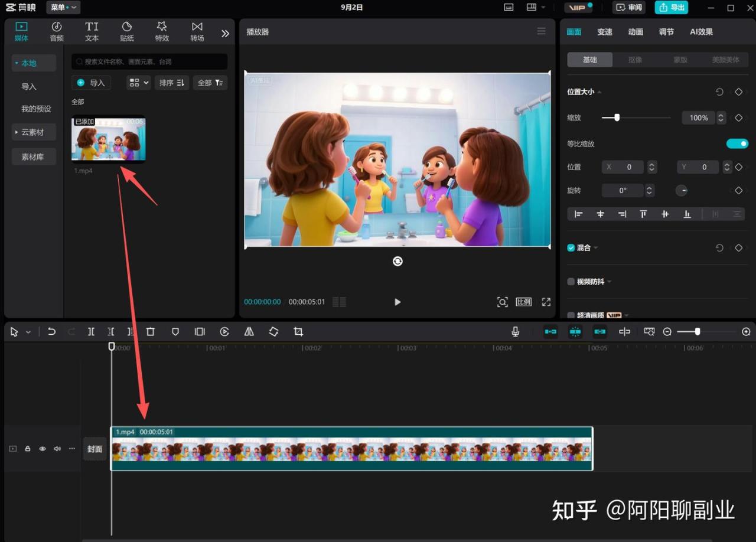
Task: Click the Export (导出) button
Action: click(x=672, y=8)
